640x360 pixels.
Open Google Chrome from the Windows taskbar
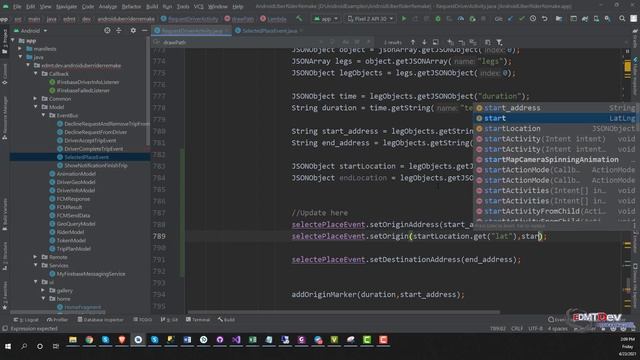click(x=89, y=340)
